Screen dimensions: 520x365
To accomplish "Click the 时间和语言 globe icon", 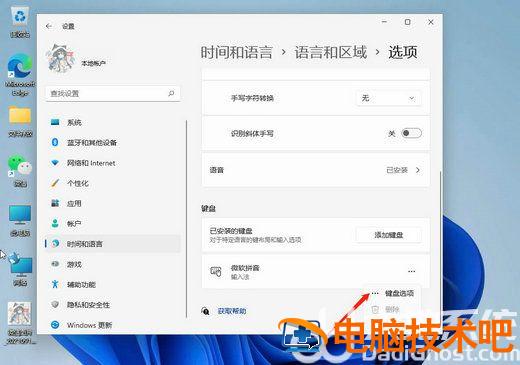I will (55, 244).
